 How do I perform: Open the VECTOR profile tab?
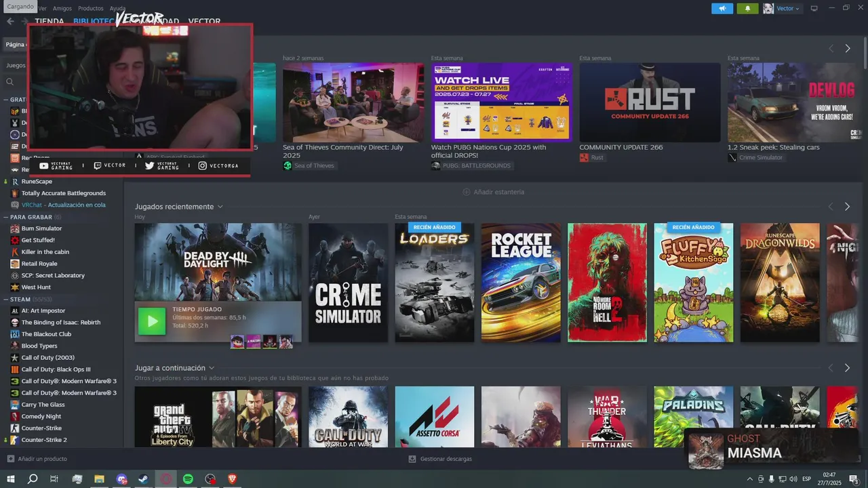pos(204,21)
